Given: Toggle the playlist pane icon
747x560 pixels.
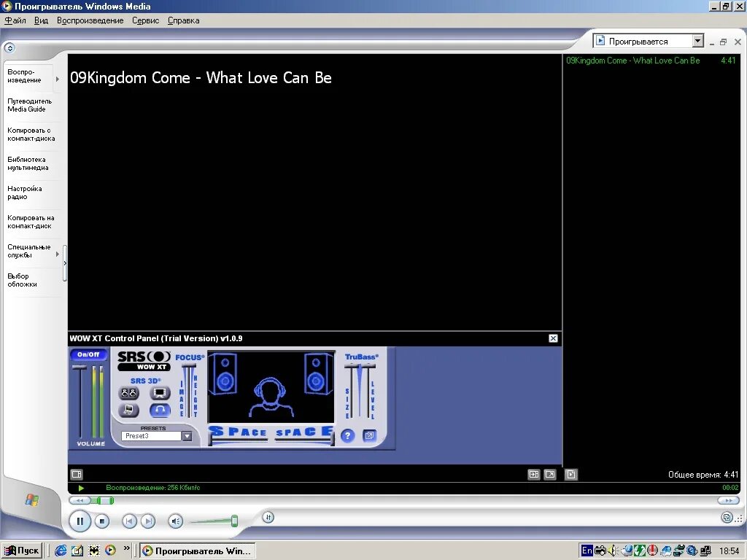Looking at the screenshot, I should 570,474.
